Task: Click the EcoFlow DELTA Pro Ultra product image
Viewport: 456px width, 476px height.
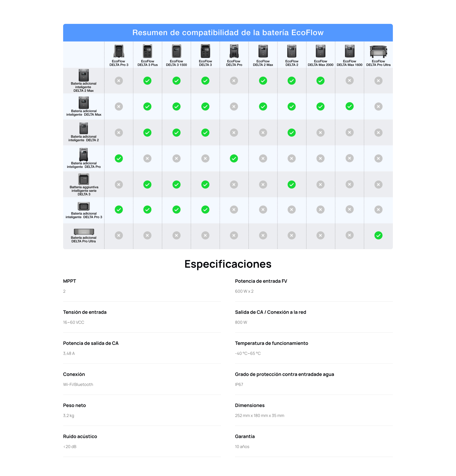Action: [x=378, y=51]
